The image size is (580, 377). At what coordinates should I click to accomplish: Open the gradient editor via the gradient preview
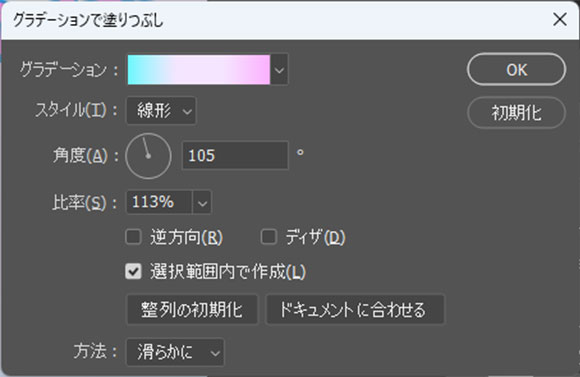[199, 70]
